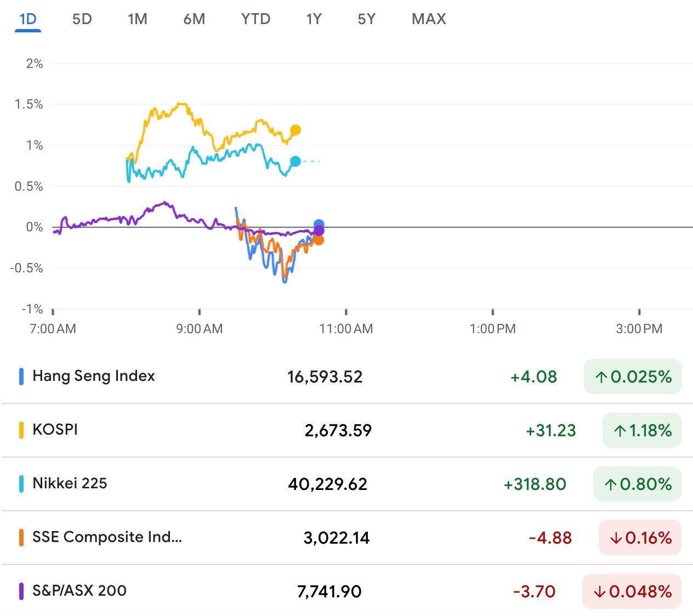The width and height of the screenshot is (693, 616).
Task: Click the 9:00 AM axis label
Action: coord(200,329)
